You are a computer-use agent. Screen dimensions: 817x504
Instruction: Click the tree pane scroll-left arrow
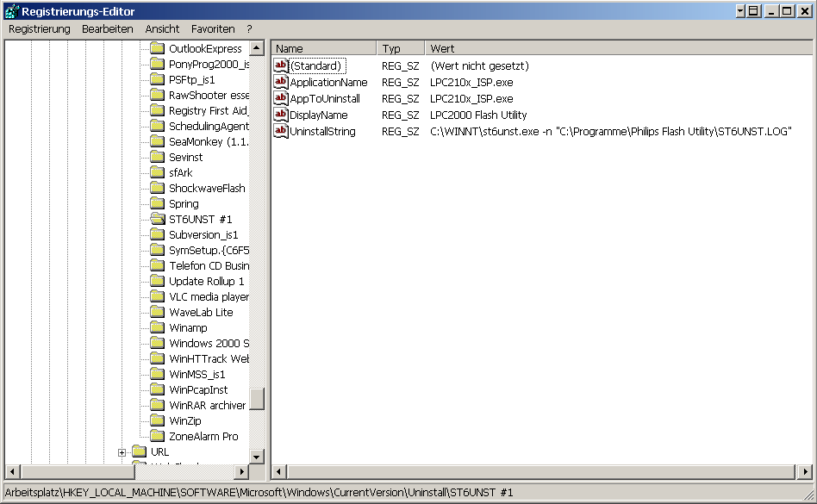point(13,472)
